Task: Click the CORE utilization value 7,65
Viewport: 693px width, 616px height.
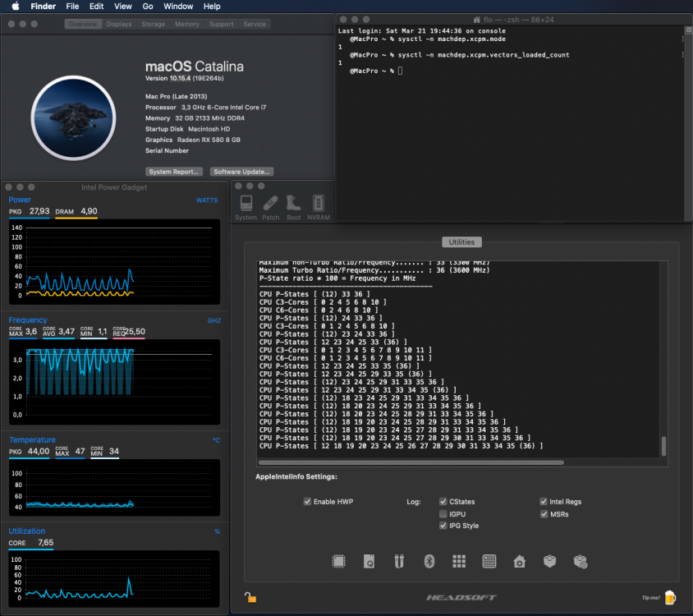Action: 45,543
